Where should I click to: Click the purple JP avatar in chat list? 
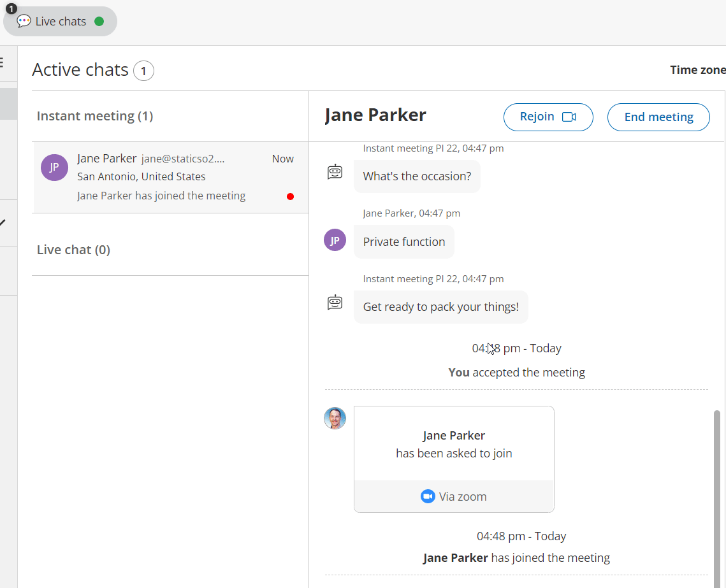(54, 168)
